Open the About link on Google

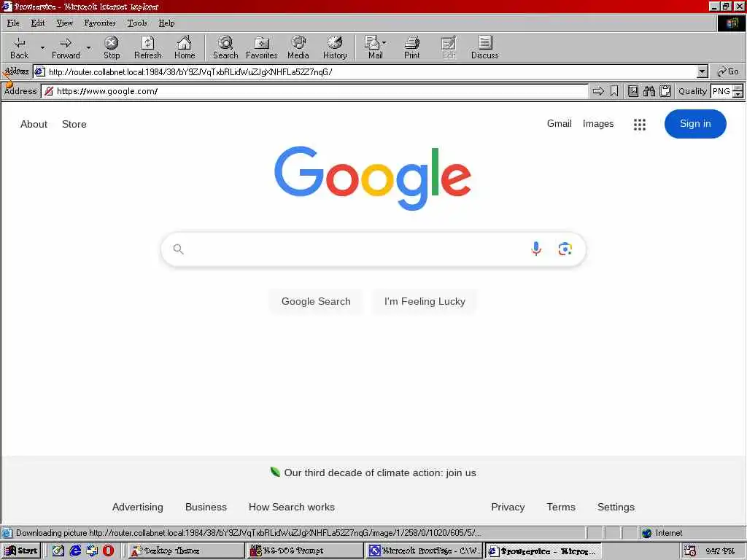(34, 124)
